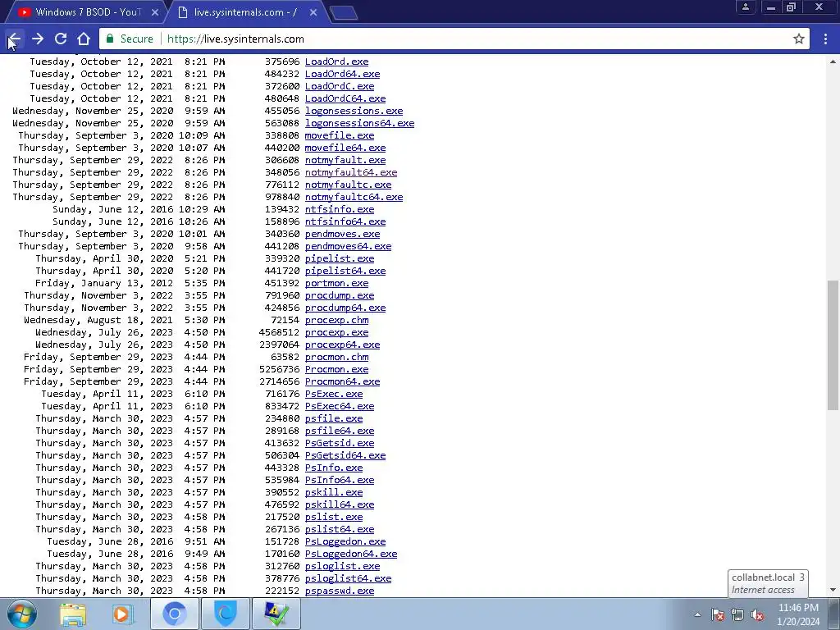840x630 pixels.
Task: Click the date text 'Friday, January 13, 2012'
Action: pyautogui.click(x=104, y=283)
